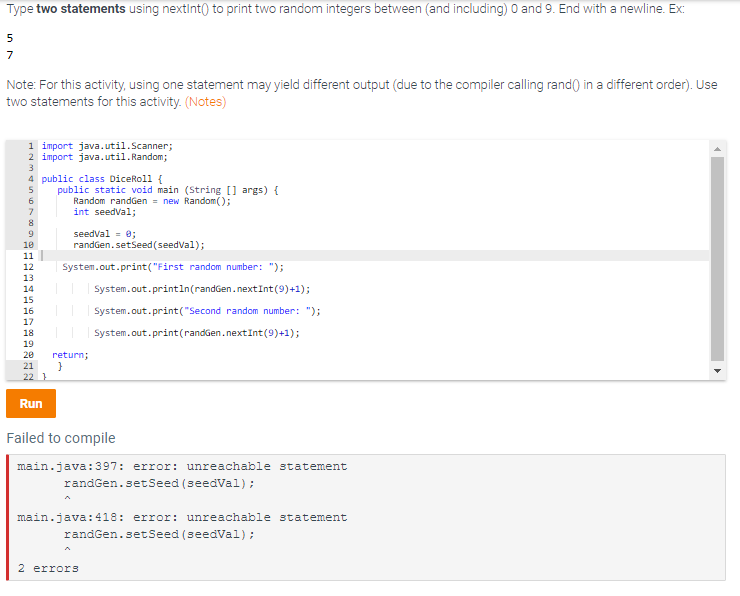Click the 'public class DiceRoll {' line

click(101, 179)
